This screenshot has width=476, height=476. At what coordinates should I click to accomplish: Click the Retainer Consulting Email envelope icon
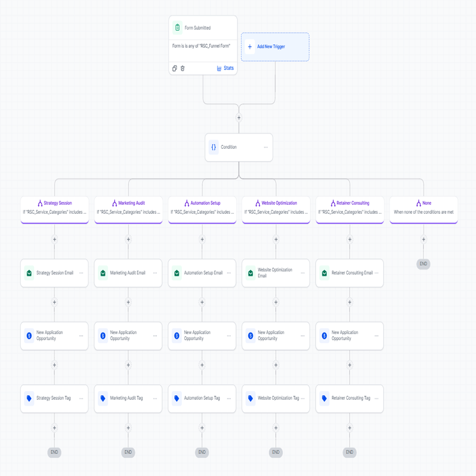coord(324,273)
